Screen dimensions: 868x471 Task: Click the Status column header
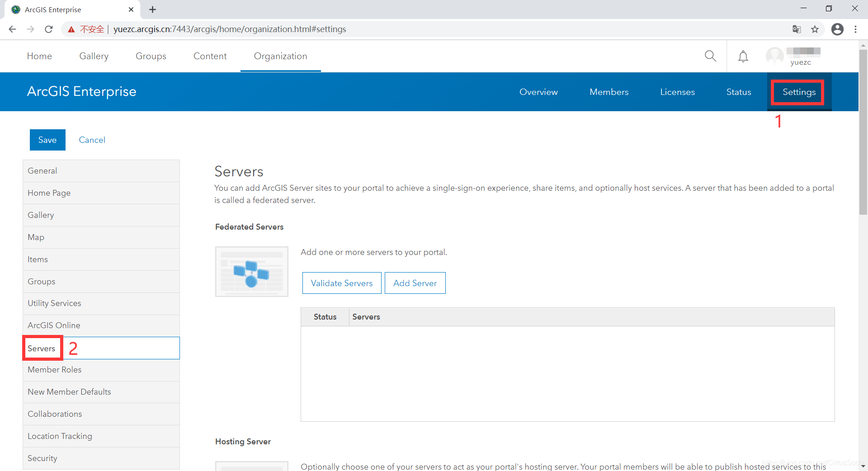[x=325, y=317]
